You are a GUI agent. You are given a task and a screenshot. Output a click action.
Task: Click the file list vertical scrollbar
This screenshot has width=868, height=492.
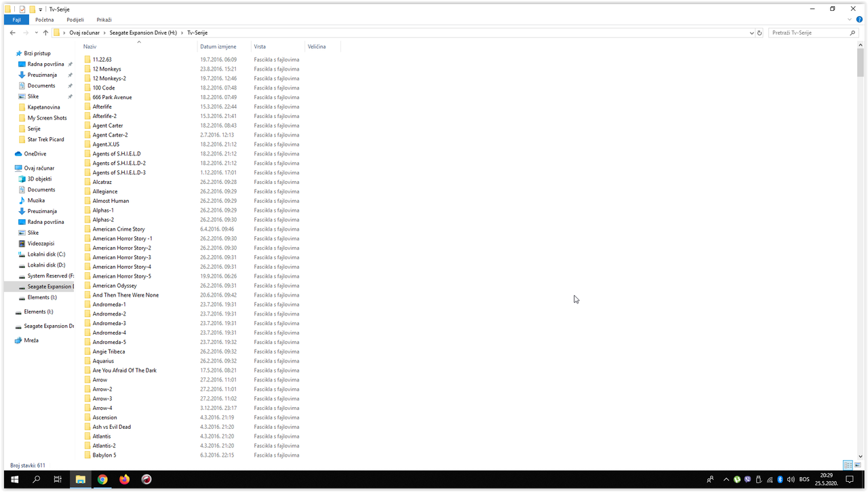coord(861,64)
